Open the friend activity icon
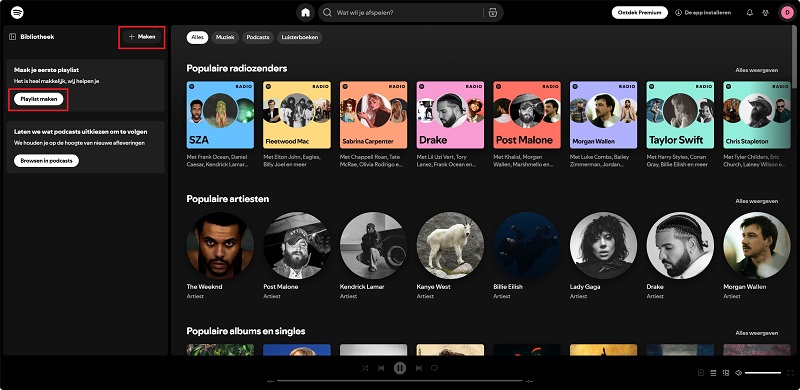 click(765, 13)
